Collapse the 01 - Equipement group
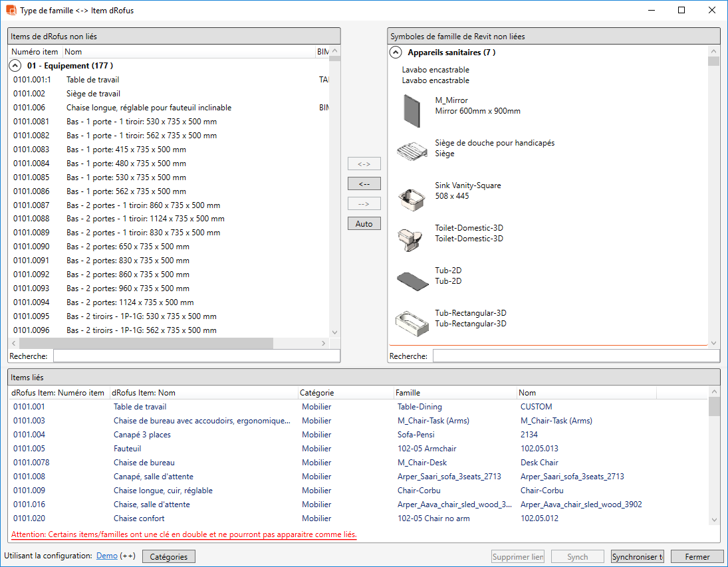The image size is (728, 567). [15, 66]
